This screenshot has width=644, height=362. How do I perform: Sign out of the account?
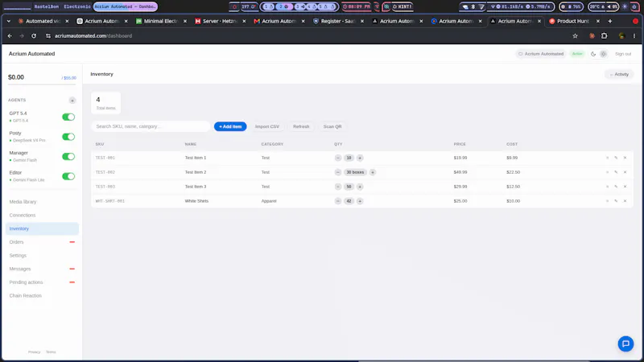point(623,54)
